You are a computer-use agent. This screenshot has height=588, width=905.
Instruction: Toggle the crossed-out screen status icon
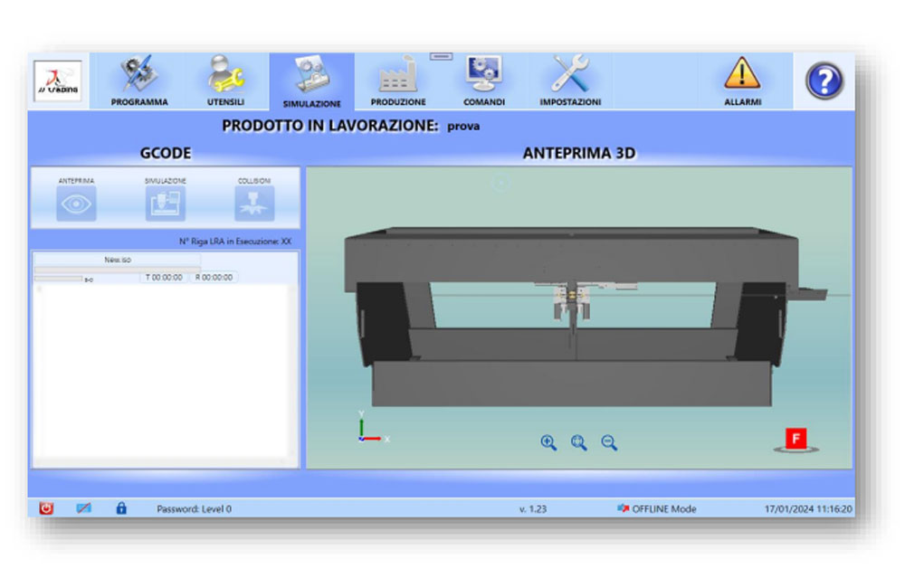pyautogui.click(x=83, y=508)
